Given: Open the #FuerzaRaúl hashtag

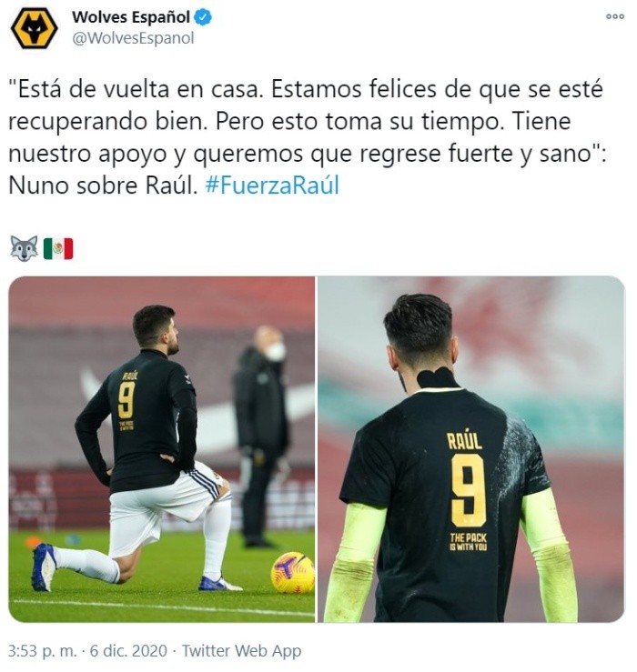Looking at the screenshot, I should [x=272, y=186].
